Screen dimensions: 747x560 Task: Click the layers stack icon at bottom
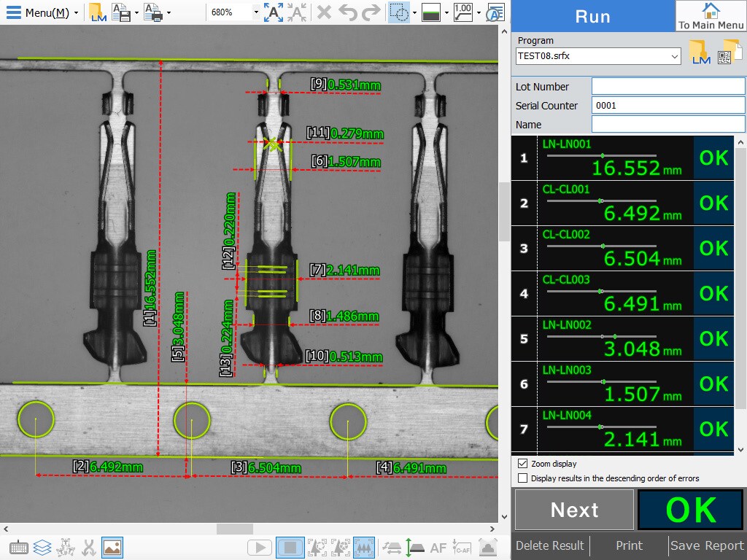coord(42,548)
